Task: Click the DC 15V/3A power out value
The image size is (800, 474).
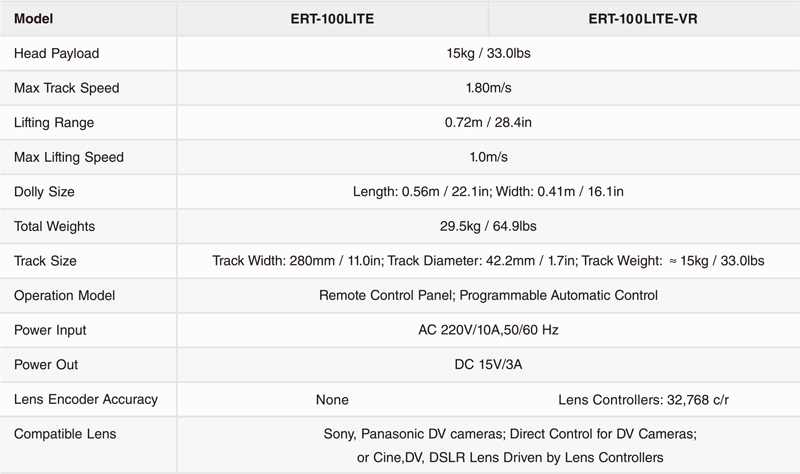Action: [x=488, y=365]
